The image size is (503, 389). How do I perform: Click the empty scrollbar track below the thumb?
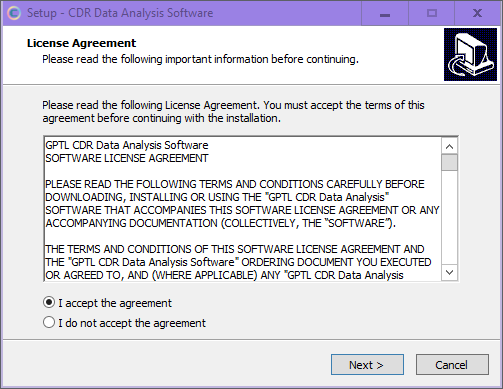(449, 218)
